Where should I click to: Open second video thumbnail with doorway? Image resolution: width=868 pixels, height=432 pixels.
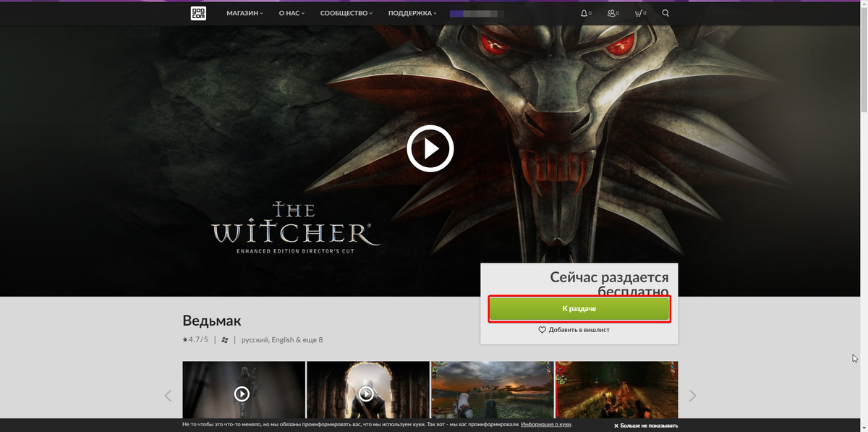click(368, 390)
